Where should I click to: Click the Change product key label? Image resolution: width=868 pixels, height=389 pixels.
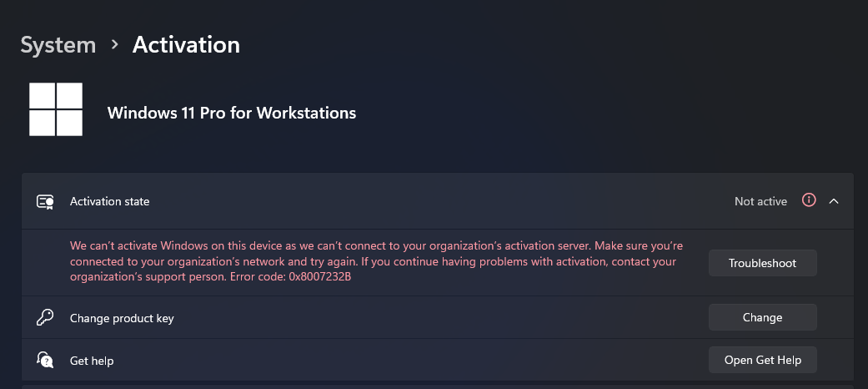click(x=122, y=319)
